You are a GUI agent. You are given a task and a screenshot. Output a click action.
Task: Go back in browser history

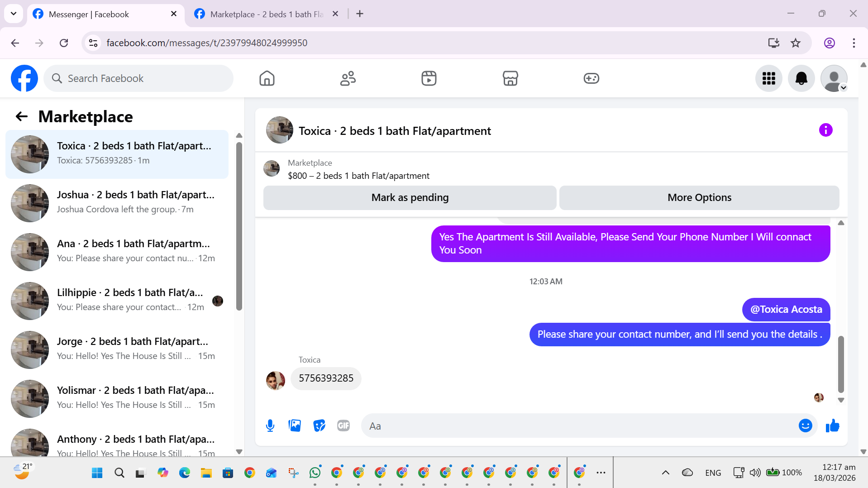point(15,43)
